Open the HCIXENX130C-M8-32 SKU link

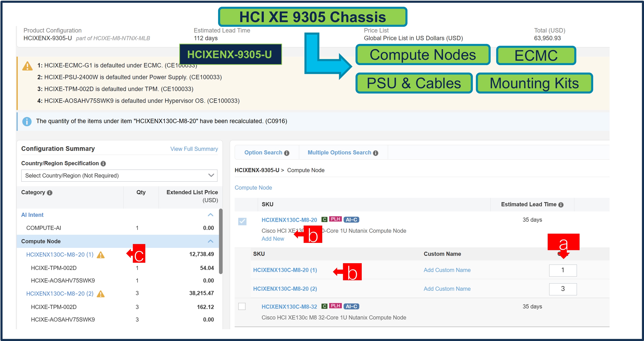pyautogui.click(x=289, y=307)
